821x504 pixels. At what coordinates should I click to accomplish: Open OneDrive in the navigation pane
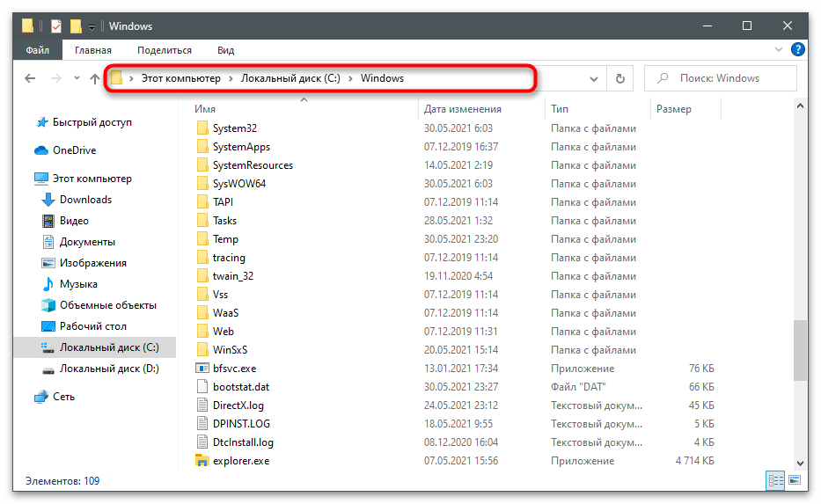(74, 150)
